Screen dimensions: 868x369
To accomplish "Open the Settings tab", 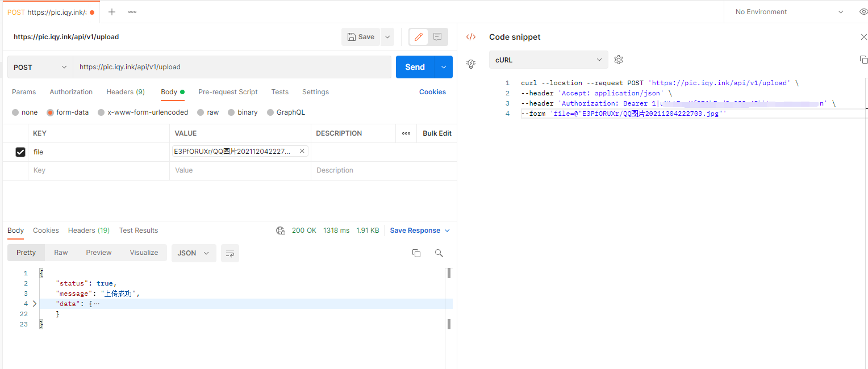I will (315, 92).
